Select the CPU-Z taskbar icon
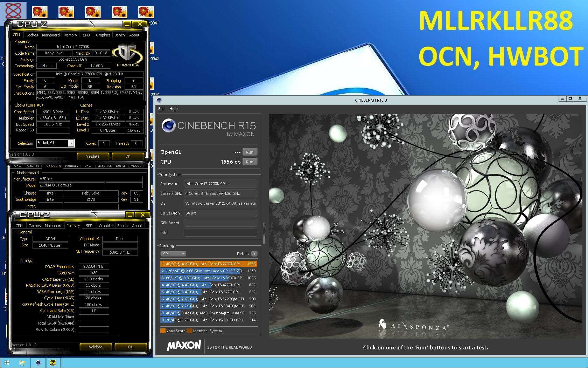This screenshot has height=368, width=588. pos(53,363)
